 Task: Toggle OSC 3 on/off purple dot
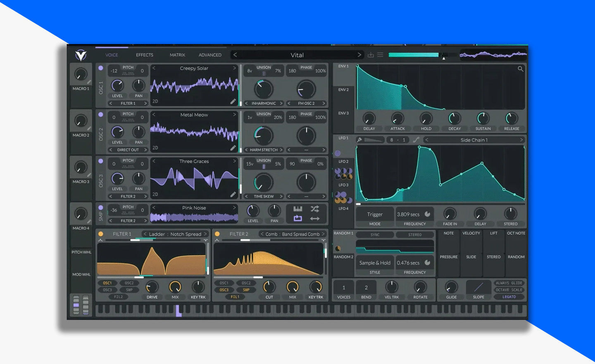[x=101, y=161]
